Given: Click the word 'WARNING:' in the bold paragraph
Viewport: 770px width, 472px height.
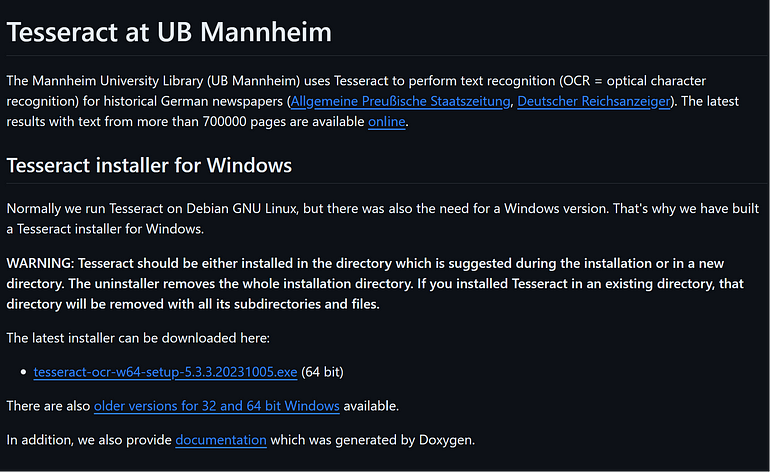Looking at the screenshot, I should pyautogui.click(x=40, y=263).
